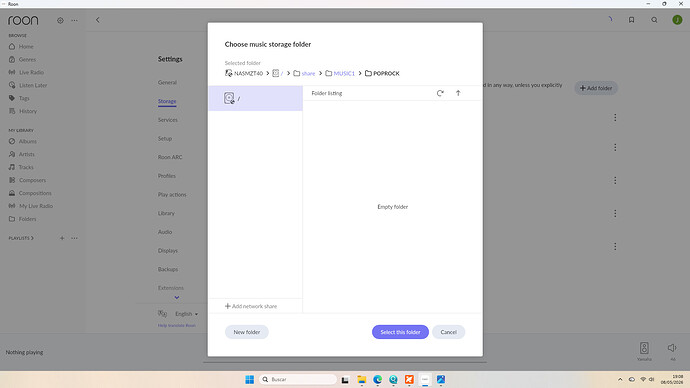Image resolution: width=690 pixels, height=388 pixels.
Task: Open Tracks in My Library
Action: tap(21, 167)
